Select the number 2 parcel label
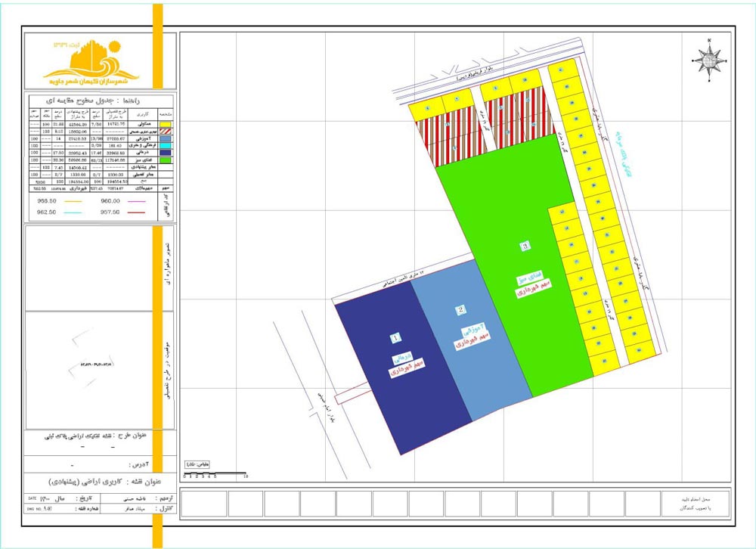The width and height of the screenshot is (756, 549). tap(460, 310)
